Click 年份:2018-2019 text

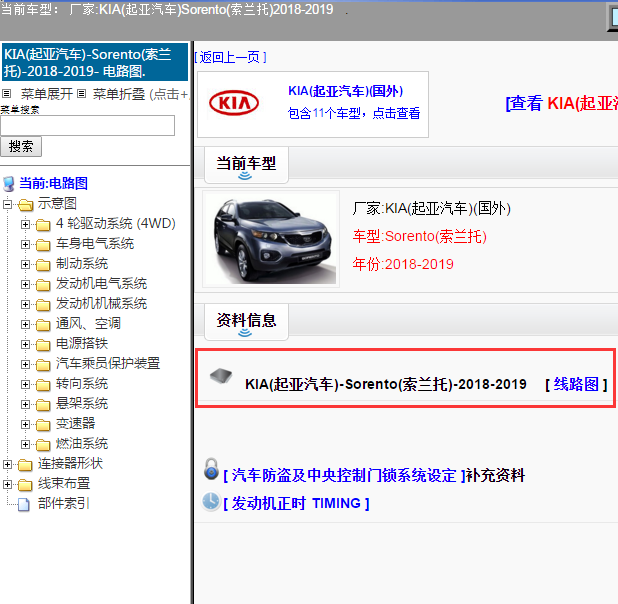(x=403, y=264)
